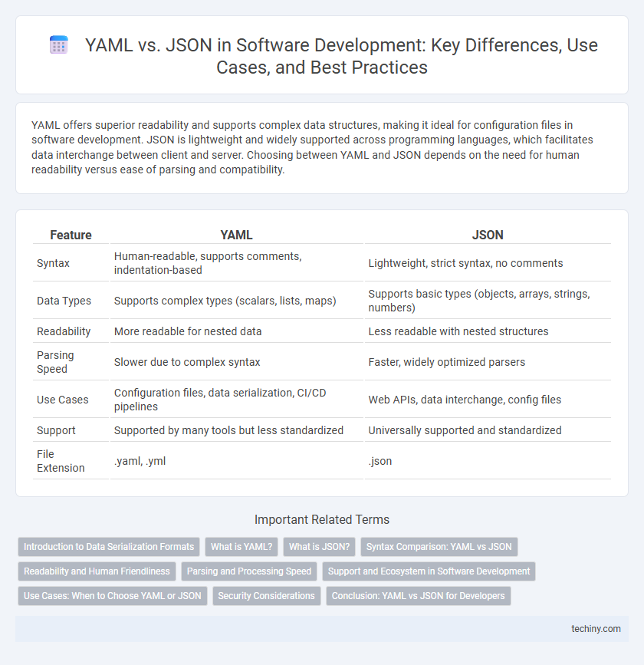Click cell 'Configuration files, data serialization, CI/CD pipelines'

coord(237,400)
